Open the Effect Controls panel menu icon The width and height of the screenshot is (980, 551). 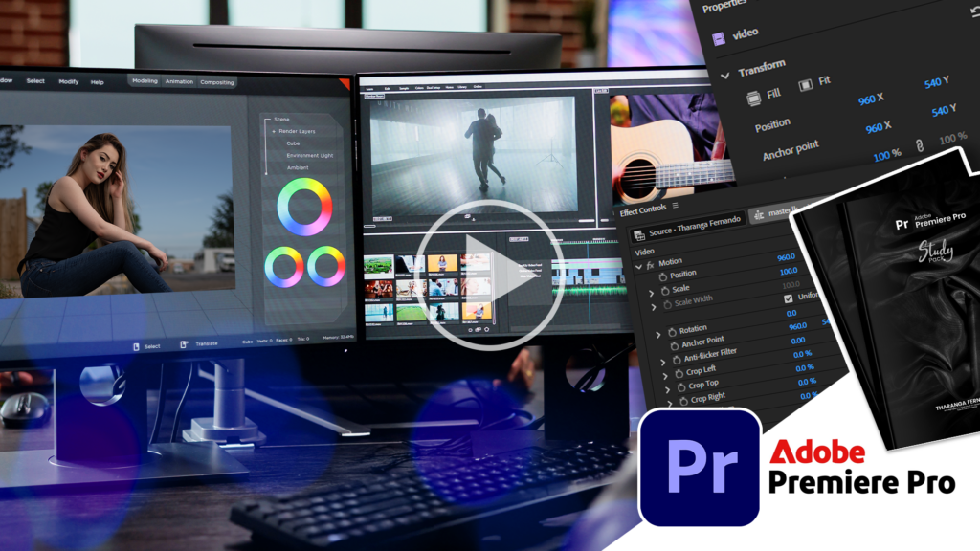pyautogui.click(x=676, y=206)
